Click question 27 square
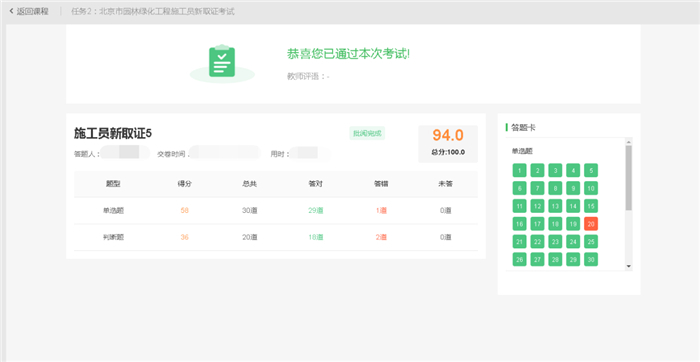 point(538,259)
